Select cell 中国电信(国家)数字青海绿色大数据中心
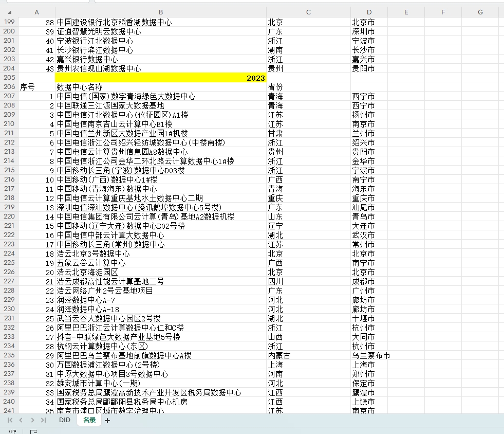This screenshot has width=504, height=434. (x=161, y=96)
